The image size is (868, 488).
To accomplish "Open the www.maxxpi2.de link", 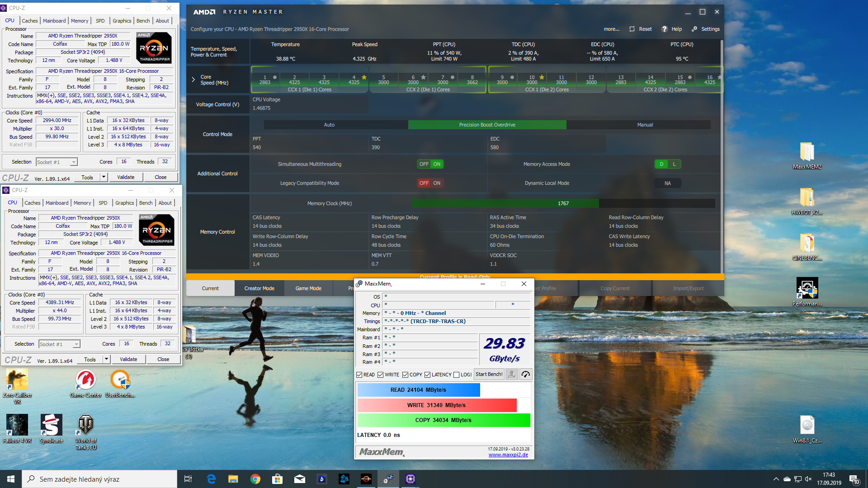I will (508, 455).
